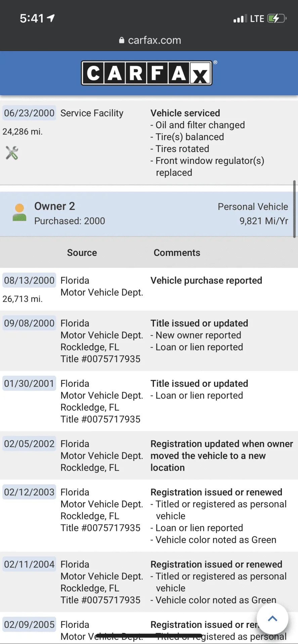Viewport: 298px width, 644px height.
Task: Tap the 01/30/2001 date badge
Action: coord(29,383)
